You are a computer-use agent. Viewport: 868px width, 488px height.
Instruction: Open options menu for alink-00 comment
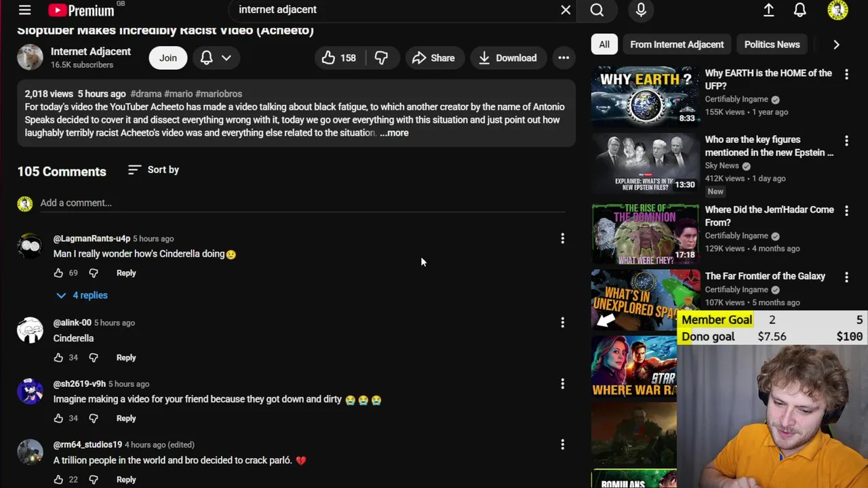click(x=562, y=323)
